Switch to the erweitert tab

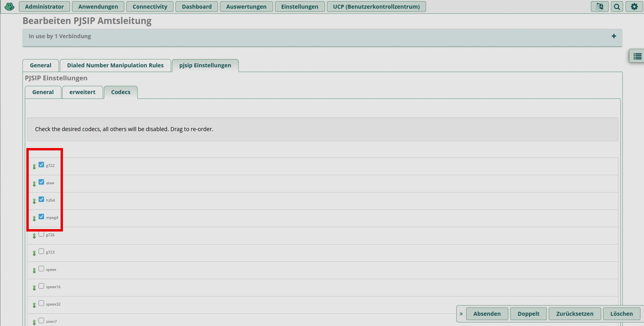point(82,92)
